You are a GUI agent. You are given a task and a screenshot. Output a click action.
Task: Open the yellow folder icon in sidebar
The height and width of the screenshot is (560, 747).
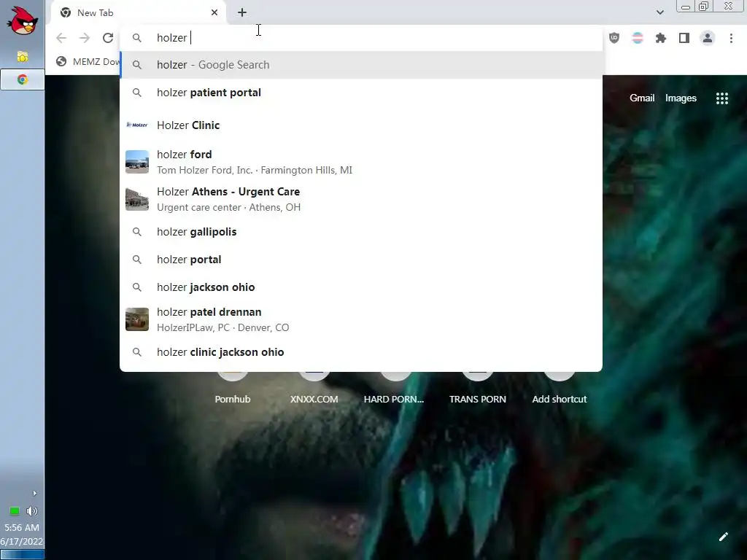(23, 57)
